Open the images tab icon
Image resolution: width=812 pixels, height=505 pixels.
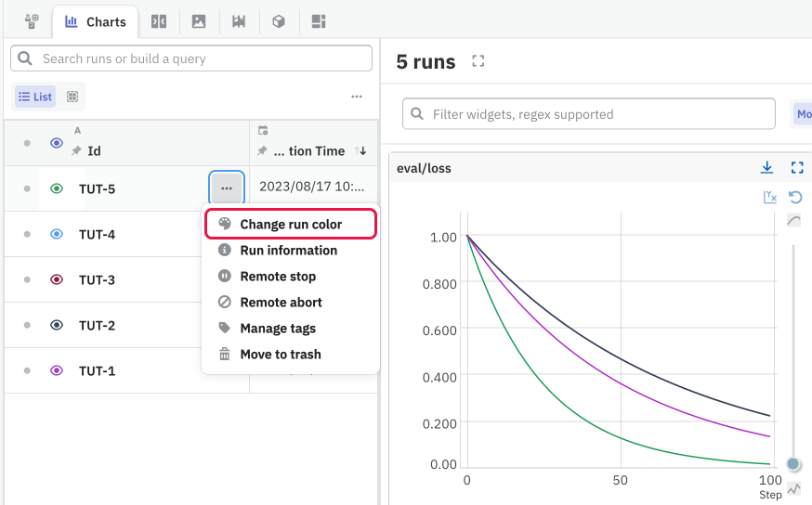(x=199, y=21)
